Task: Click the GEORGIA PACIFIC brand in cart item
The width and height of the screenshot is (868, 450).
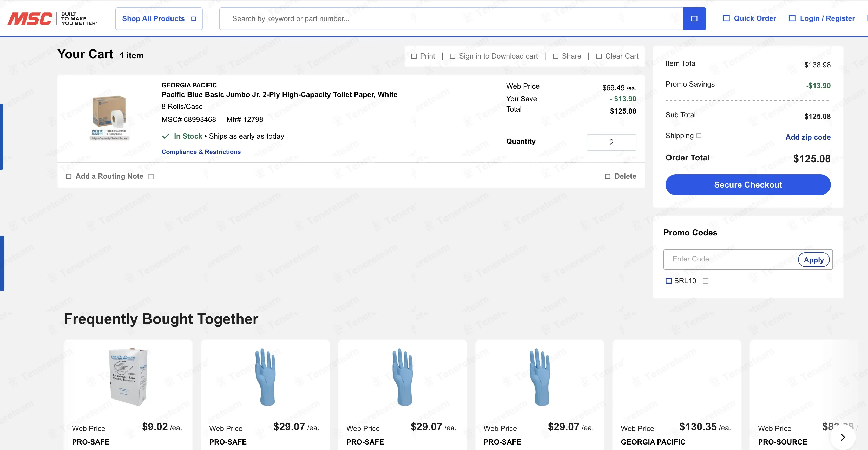Action: tap(189, 85)
